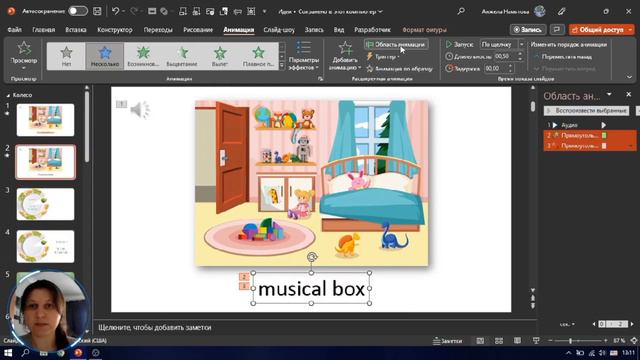Click the Длительность duration field
Viewport: 640px width, 360px height.
click(504, 56)
